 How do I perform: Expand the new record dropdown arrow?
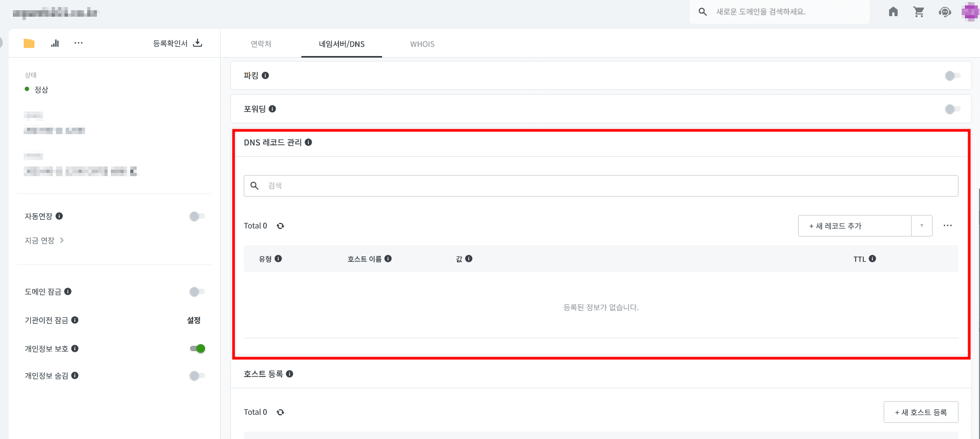pyautogui.click(x=922, y=226)
